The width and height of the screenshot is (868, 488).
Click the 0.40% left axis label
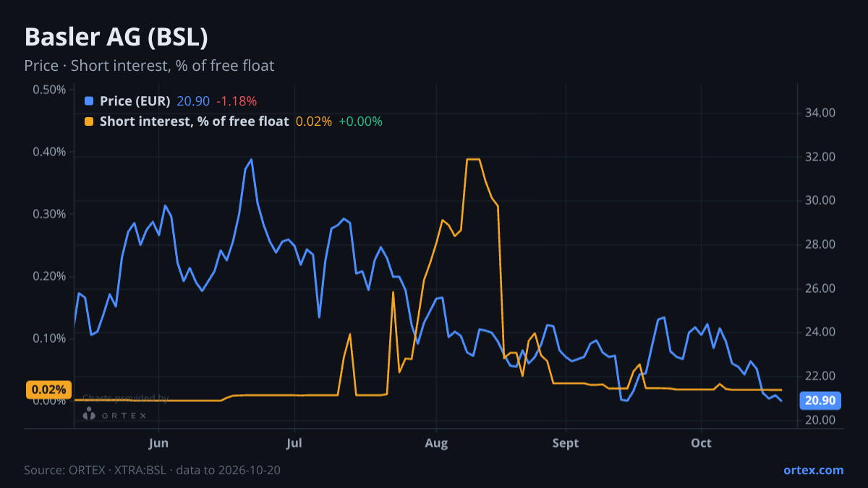point(49,152)
